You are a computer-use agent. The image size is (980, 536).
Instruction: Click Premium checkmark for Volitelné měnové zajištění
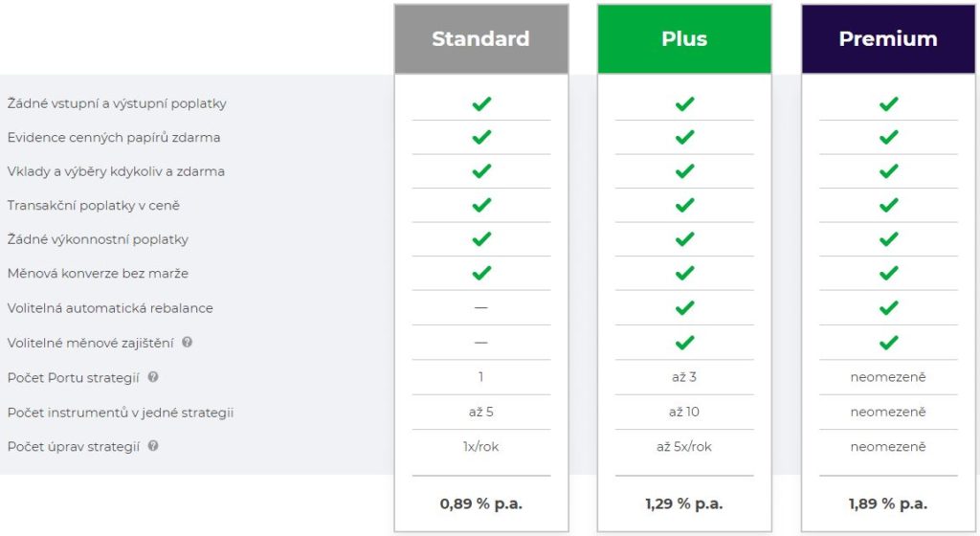pyautogui.click(x=888, y=343)
